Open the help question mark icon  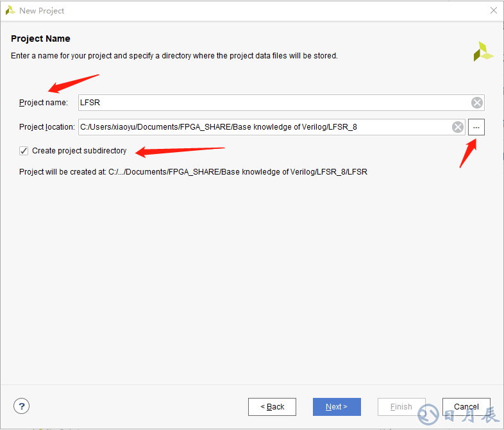[21, 406]
